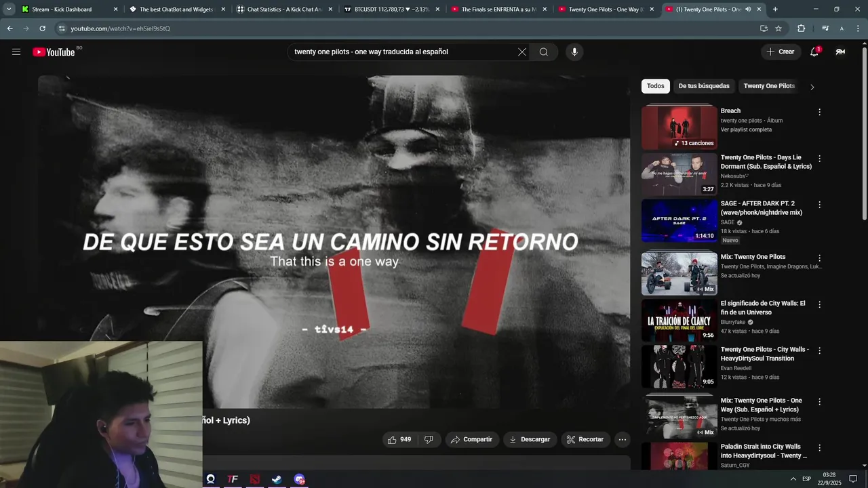The height and width of the screenshot is (488, 868).
Task: Open the Blurryfake channel name
Action: (x=733, y=322)
